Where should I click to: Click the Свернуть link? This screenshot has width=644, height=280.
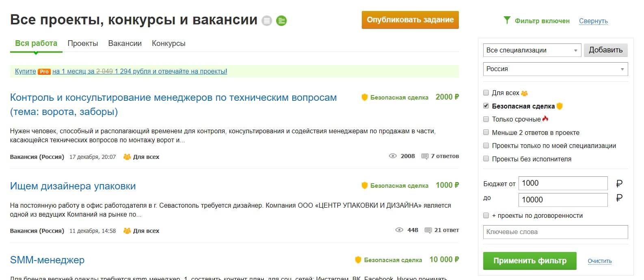[x=593, y=21]
